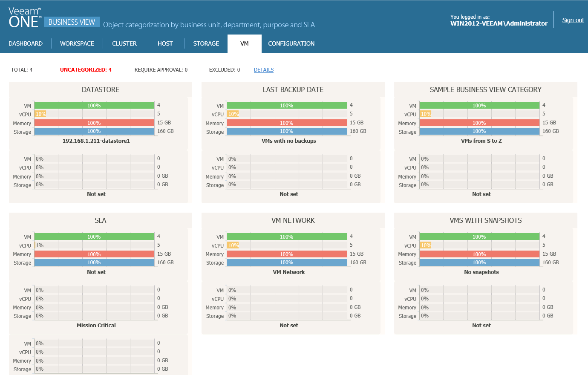Viewport: 588px width, 375px height.
Task: Click the DATASTORE panel header
Action: point(101,89)
